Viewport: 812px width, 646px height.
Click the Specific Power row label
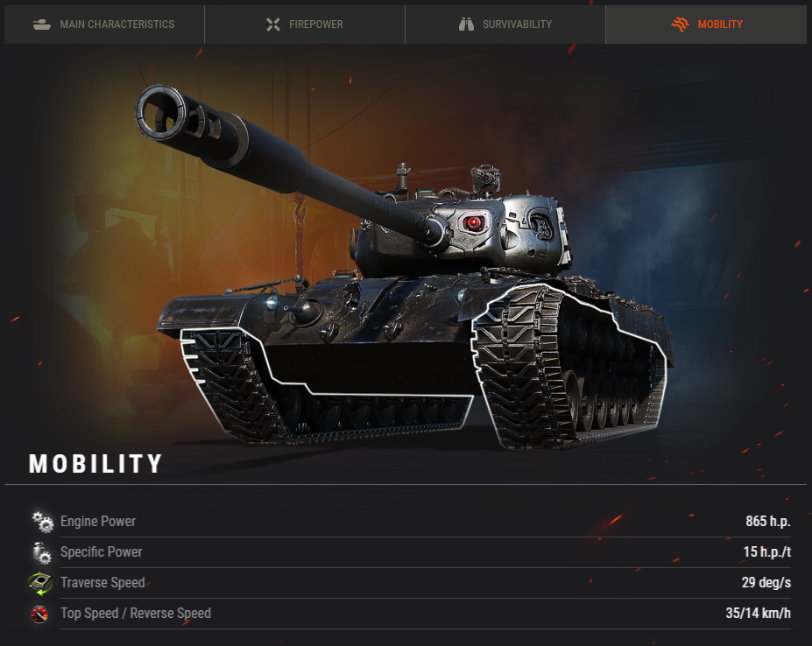101,551
